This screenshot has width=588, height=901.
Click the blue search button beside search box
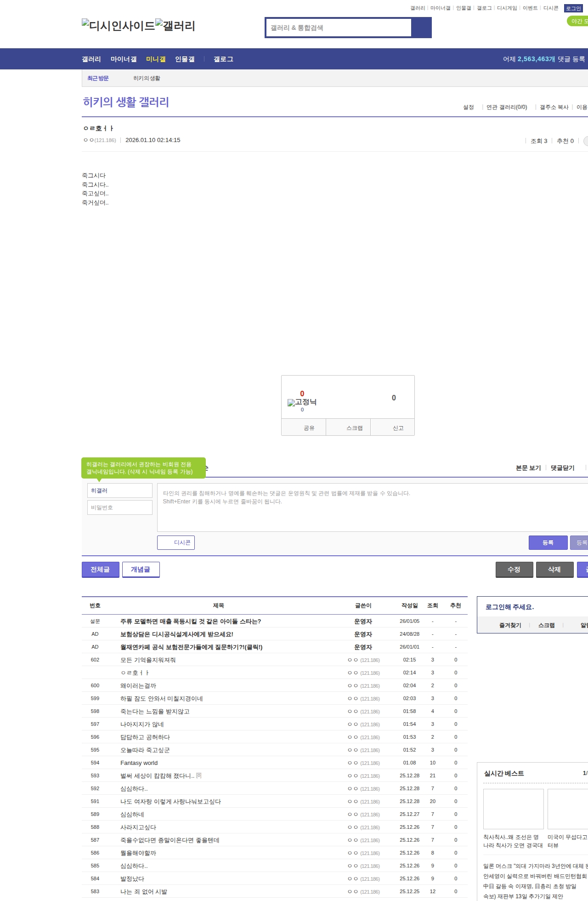point(421,28)
